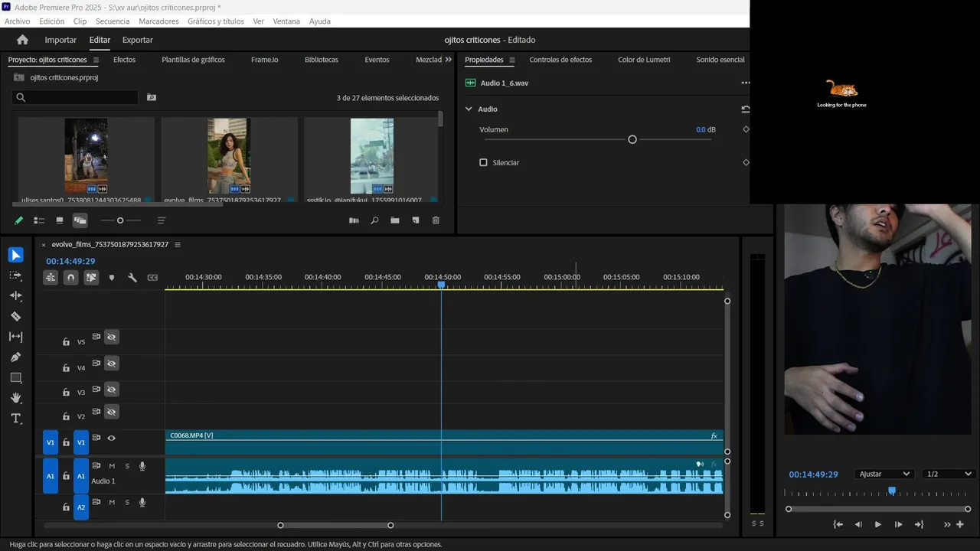Toggle insert sequences as nests

coord(51,278)
